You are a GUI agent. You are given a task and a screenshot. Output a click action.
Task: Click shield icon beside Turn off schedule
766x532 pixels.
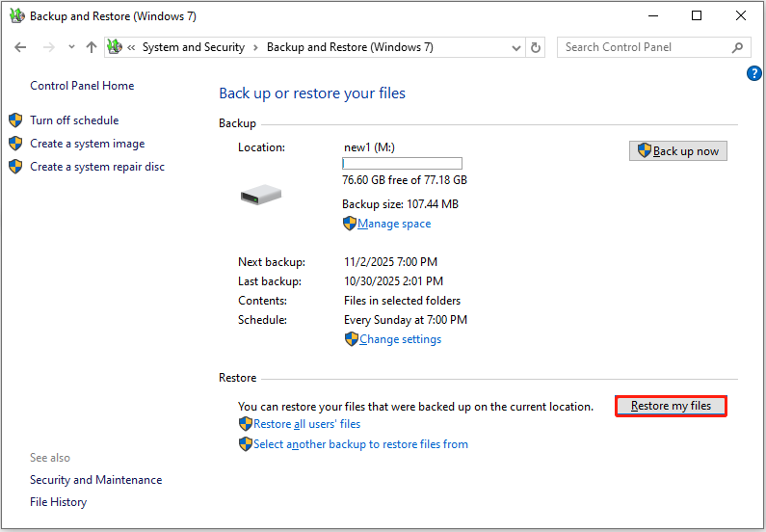point(15,120)
